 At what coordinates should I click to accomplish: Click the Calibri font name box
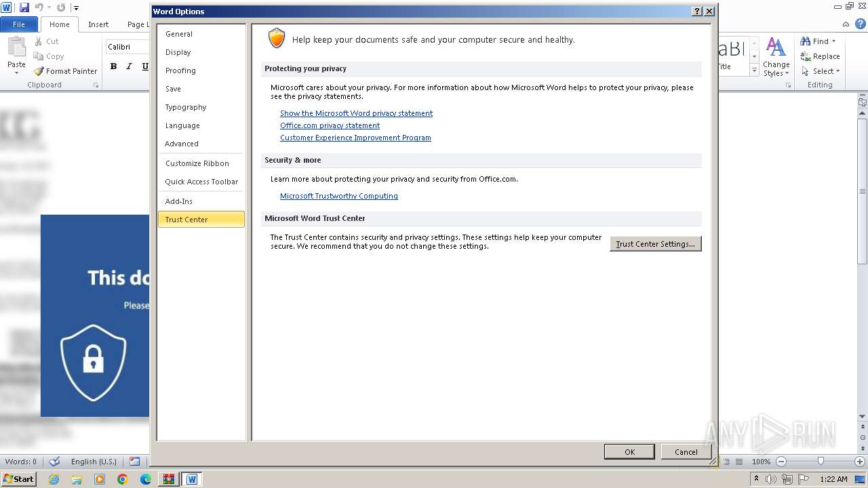pos(127,47)
